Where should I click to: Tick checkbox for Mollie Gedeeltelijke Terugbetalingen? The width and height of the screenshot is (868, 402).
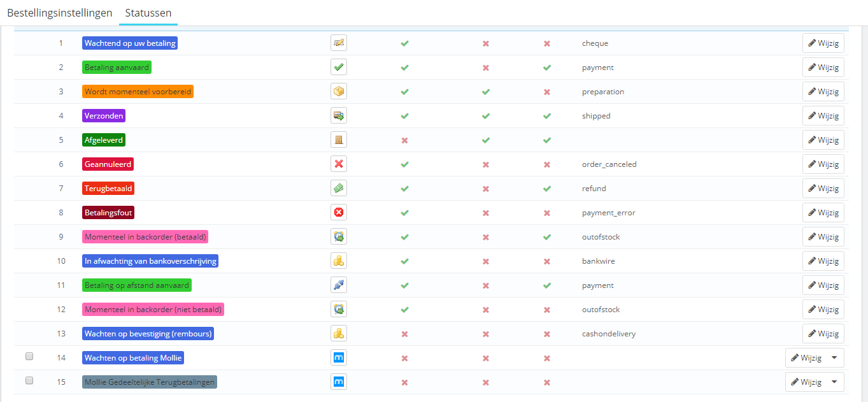(29, 381)
